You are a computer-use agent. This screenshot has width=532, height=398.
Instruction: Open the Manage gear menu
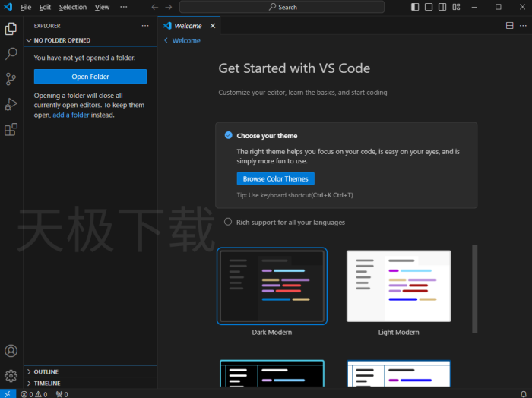click(x=11, y=375)
